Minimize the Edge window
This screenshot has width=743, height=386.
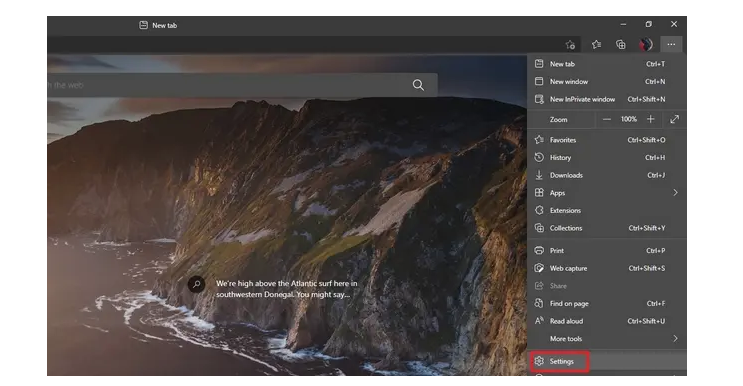coord(624,24)
